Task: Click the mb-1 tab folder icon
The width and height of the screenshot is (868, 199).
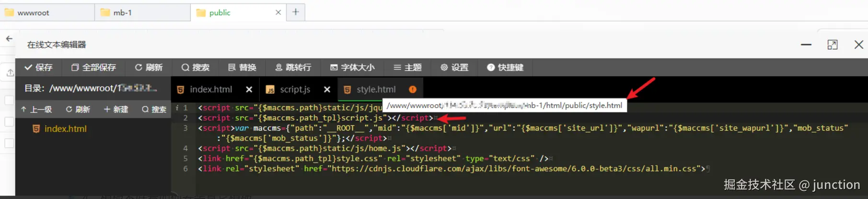Action: coord(105,12)
